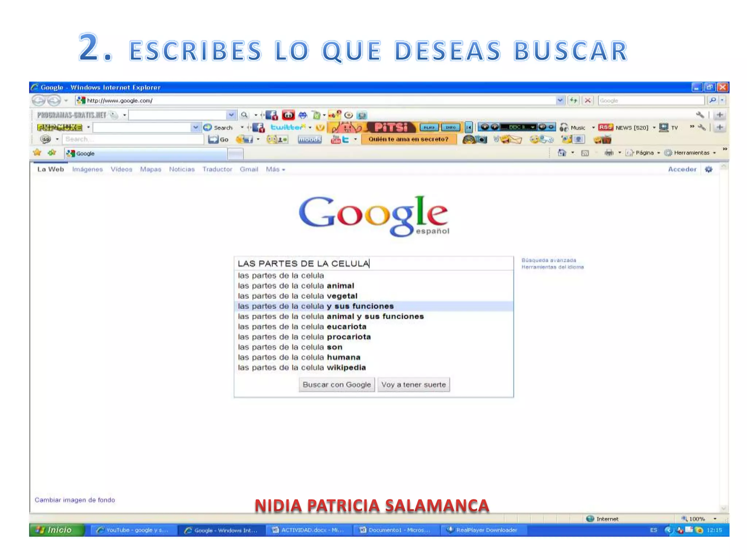Viewport: 747px width, 560px height.
Task: Expand the address bar URL dropdown
Action: pos(560,100)
